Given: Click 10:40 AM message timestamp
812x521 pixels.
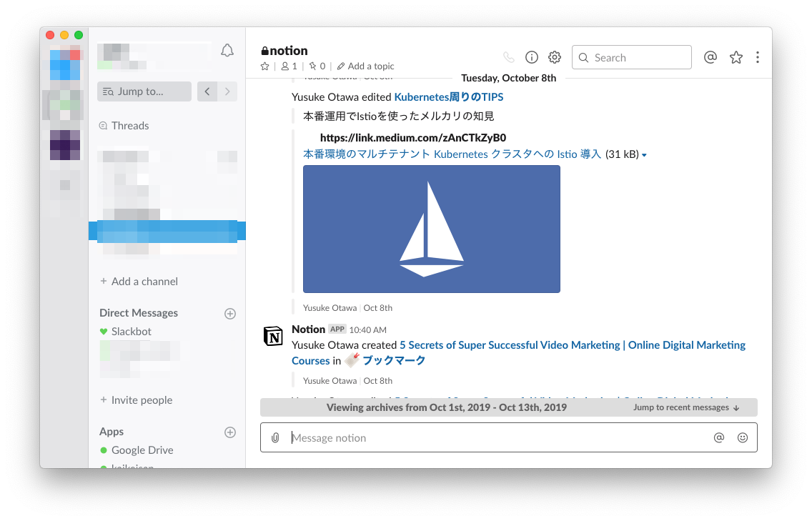Looking at the screenshot, I should point(367,330).
